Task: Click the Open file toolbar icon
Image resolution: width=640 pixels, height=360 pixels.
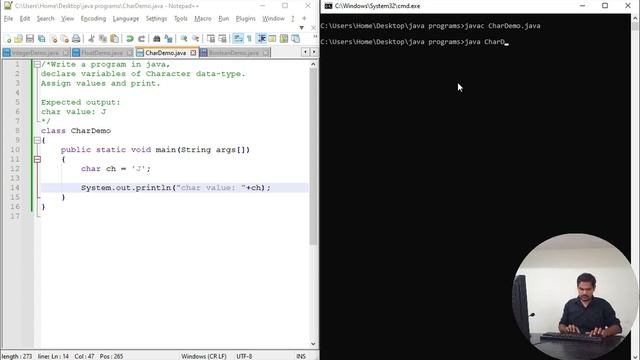Action: pos(18,39)
